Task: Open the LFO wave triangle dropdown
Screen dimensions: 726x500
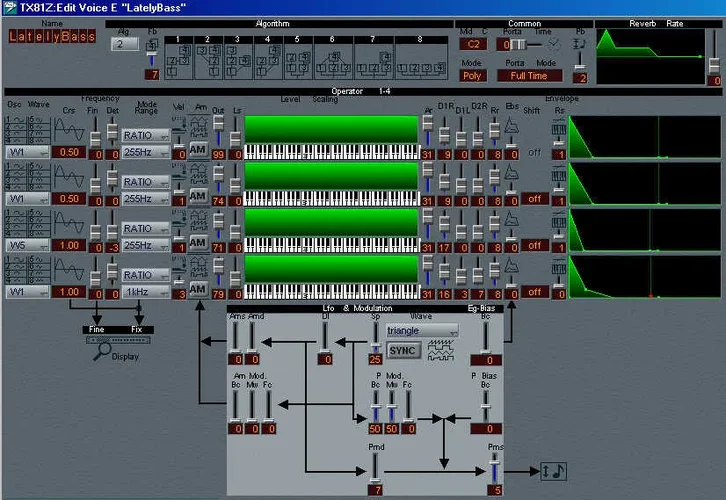Action: (x=422, y=330)
